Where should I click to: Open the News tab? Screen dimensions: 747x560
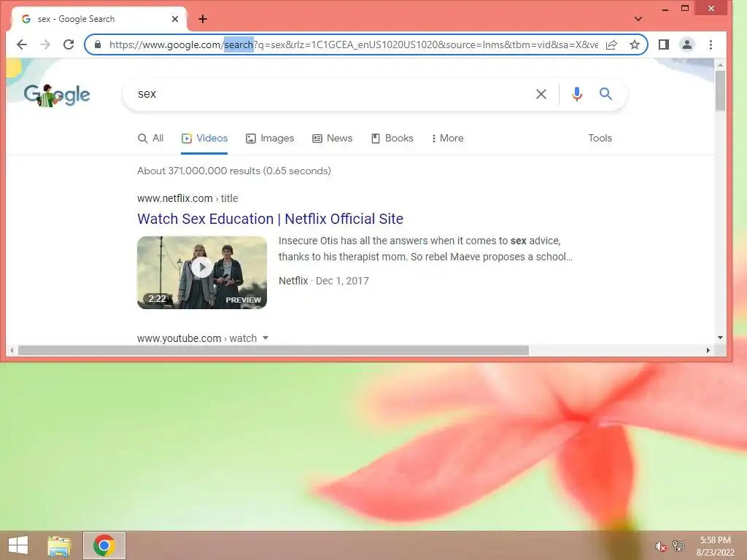point(332,138)
